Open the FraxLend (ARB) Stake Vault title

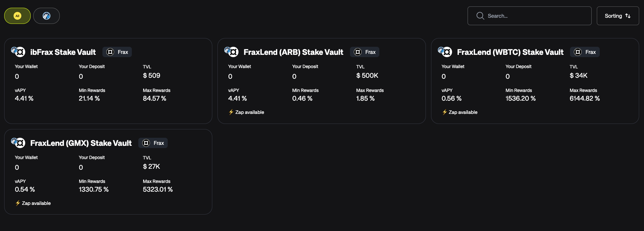[x=293, y=52]
